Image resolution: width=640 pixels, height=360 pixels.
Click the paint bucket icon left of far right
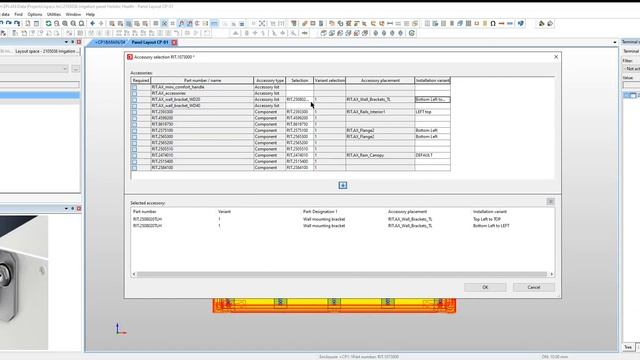tap(542, 24)
